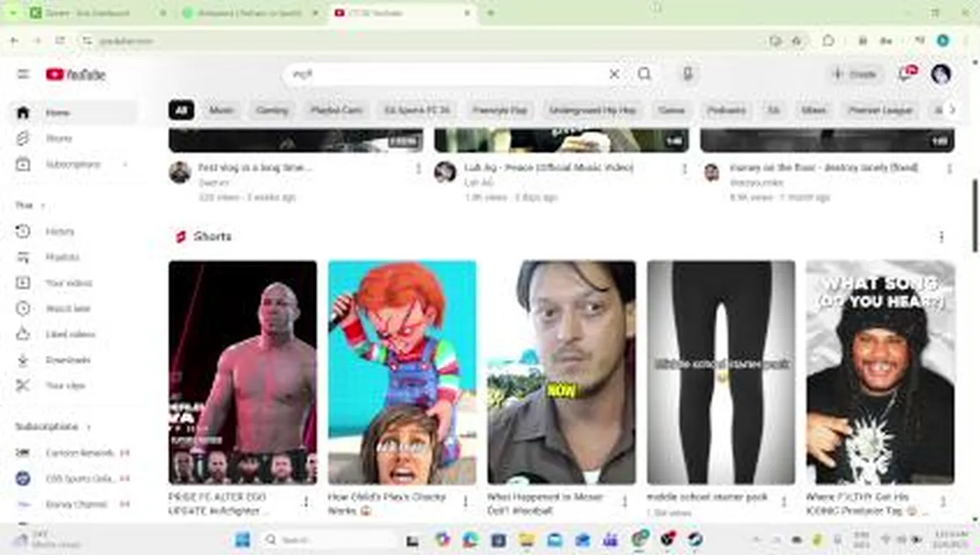Image resolution: width=980 pixels, height=555 pixels.
Task: Open options for the 'first vlog' video
Action: tap(418, 168)
